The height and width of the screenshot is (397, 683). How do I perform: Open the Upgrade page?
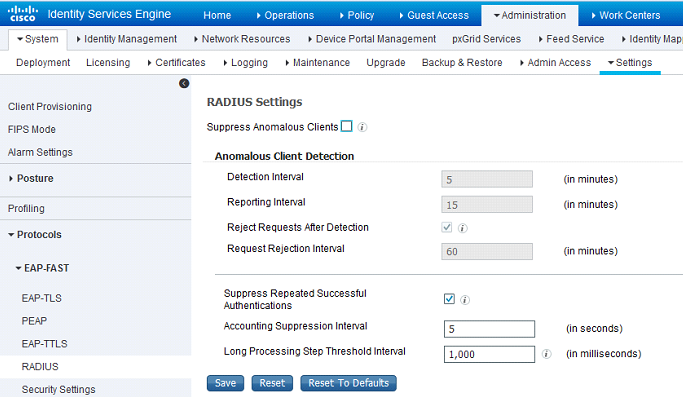pos(385,63)
